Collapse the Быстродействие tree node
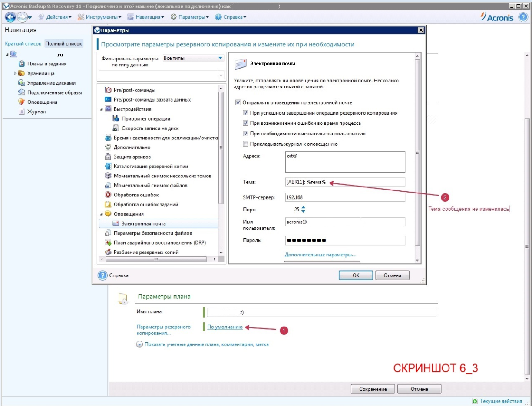Viewport: 532px width, 406px height. click(101, 109)
